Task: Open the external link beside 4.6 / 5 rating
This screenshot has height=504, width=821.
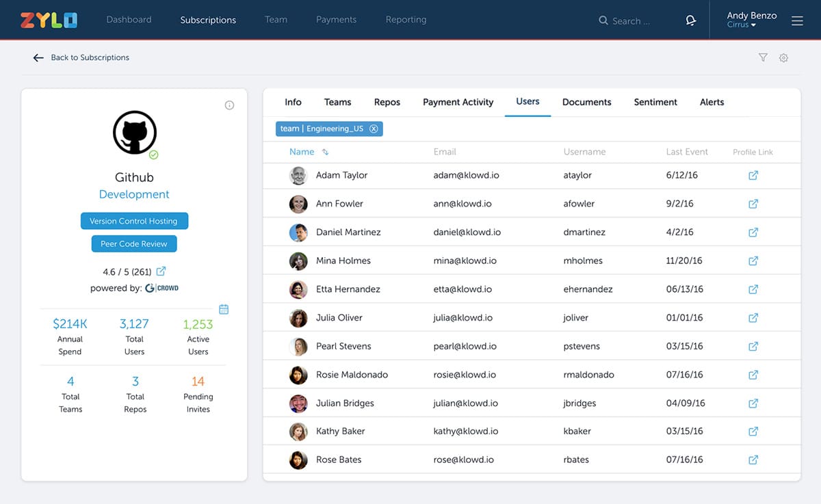Action: (161, 271)
